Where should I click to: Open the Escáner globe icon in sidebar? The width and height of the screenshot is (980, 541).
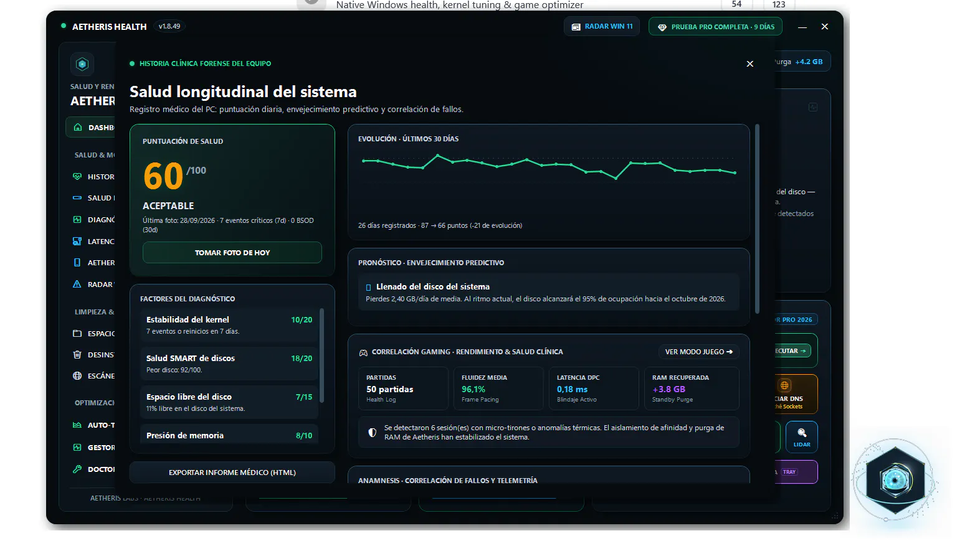[77, 376]
